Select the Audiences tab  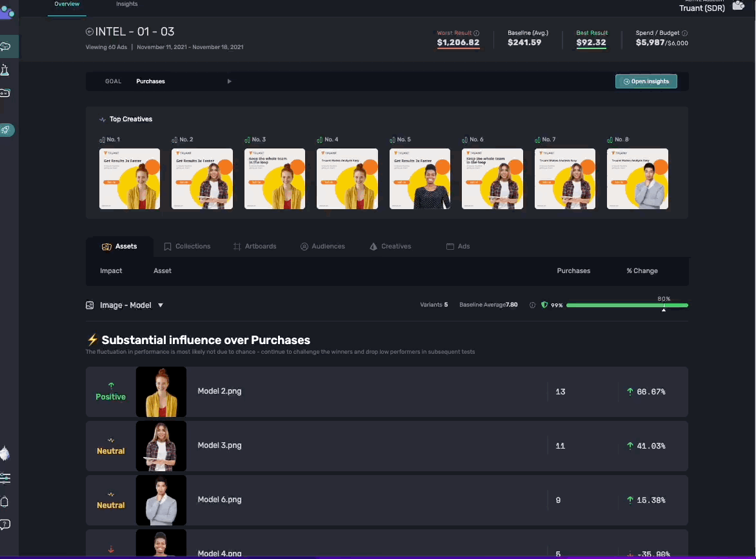(x=323, y=247)
